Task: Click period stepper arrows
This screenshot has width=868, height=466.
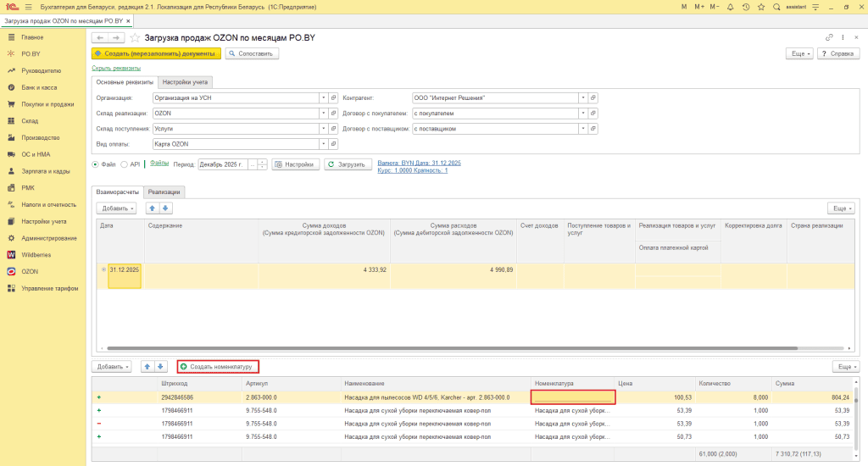Action: pyautogui.click(x=263, y=164)
